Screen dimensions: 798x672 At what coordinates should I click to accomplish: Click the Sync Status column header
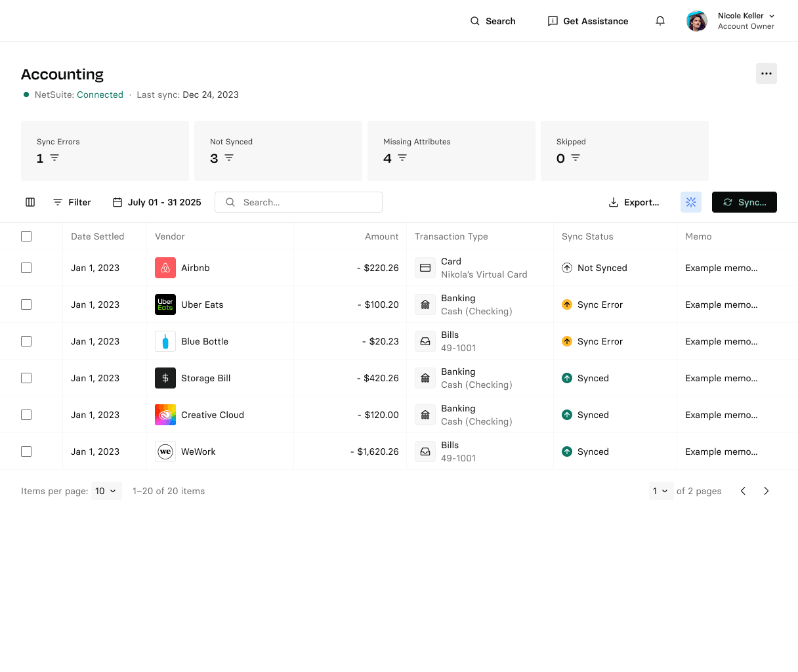[587, 236]
